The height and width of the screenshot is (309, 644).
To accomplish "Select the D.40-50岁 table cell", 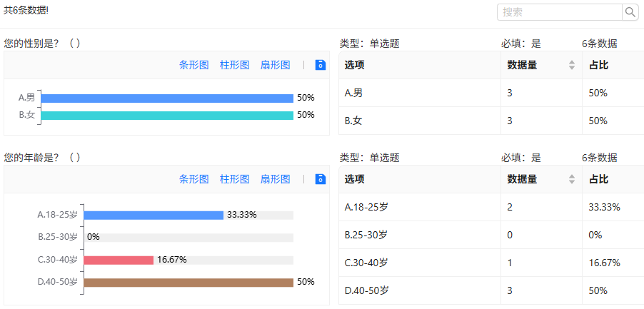I will point(420,290).
